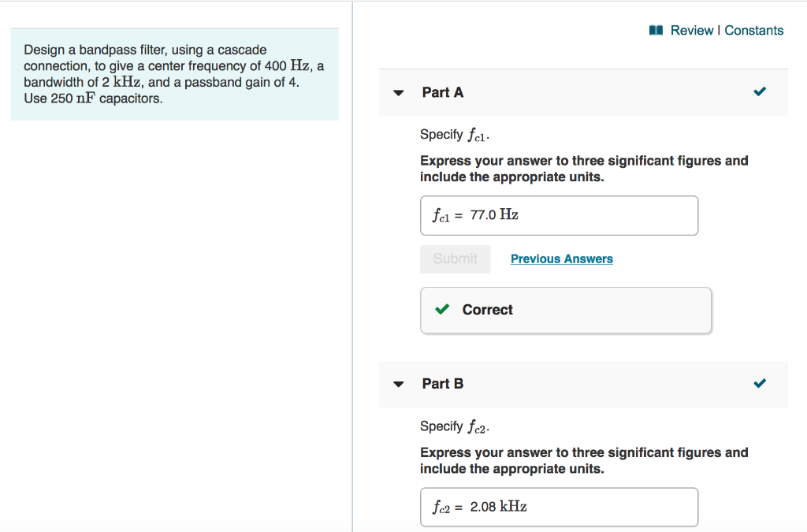The width and height of the screenshot is (807, 532).
Task: Click the book icon beside Review
Action: click(x=656, y=31)
